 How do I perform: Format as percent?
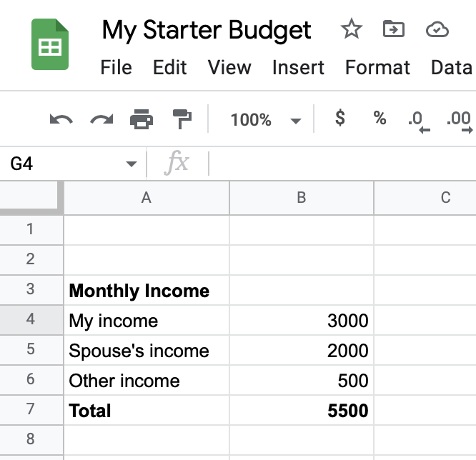[380, 118]
